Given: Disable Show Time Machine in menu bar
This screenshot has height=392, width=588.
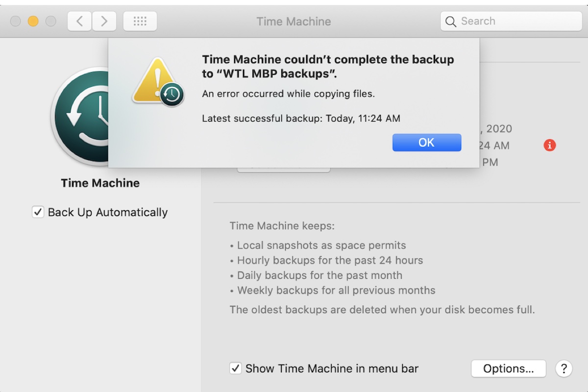Looking at the screenshot, I should click(x=235, y=368).
